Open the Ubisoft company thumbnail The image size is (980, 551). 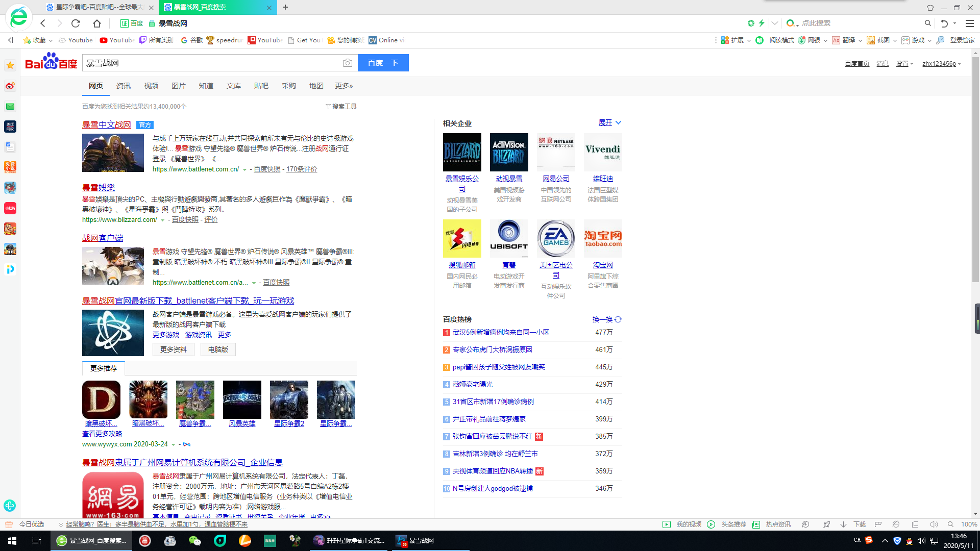pyautogui.click(x=509, y=238)
